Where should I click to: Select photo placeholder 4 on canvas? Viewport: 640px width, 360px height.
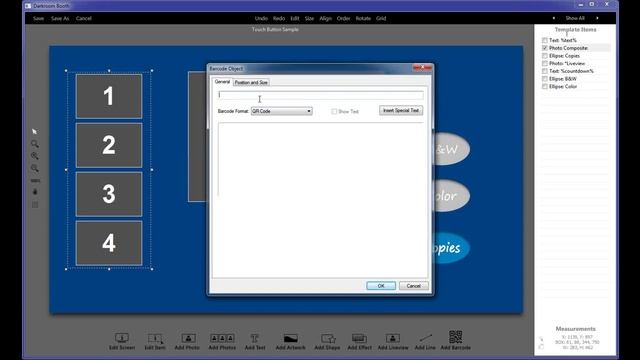pyautogui.click(x=109, y=243)
